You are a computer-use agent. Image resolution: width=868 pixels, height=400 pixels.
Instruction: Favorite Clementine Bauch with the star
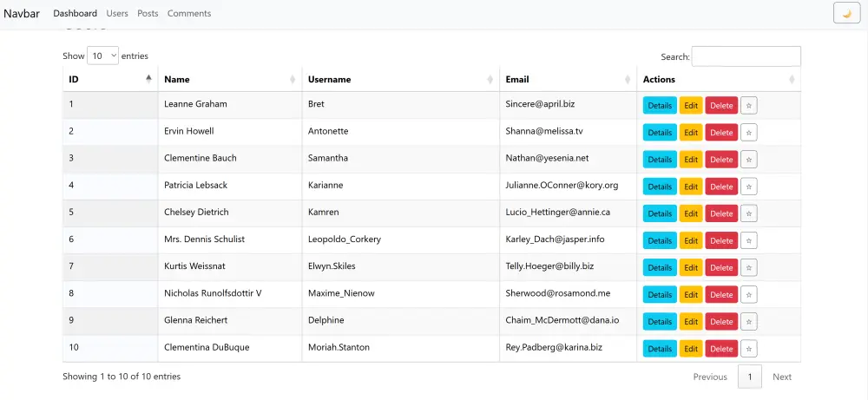[749, 159]
